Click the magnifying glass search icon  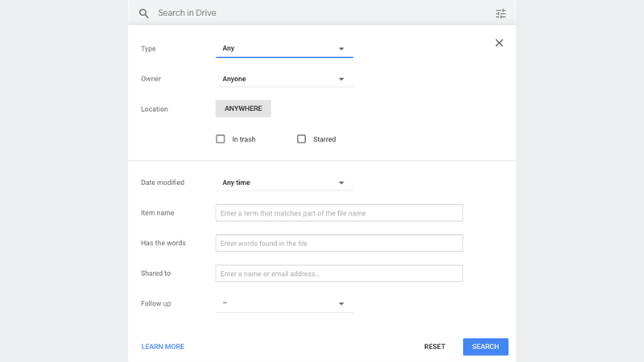click(x=143, y=14)
